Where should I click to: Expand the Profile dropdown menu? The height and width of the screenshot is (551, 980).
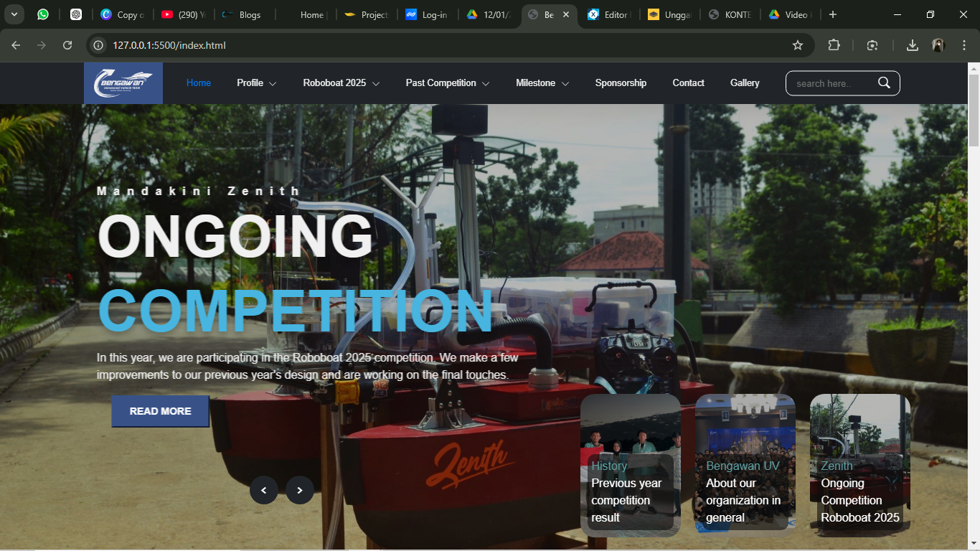[x=256, y=83]
